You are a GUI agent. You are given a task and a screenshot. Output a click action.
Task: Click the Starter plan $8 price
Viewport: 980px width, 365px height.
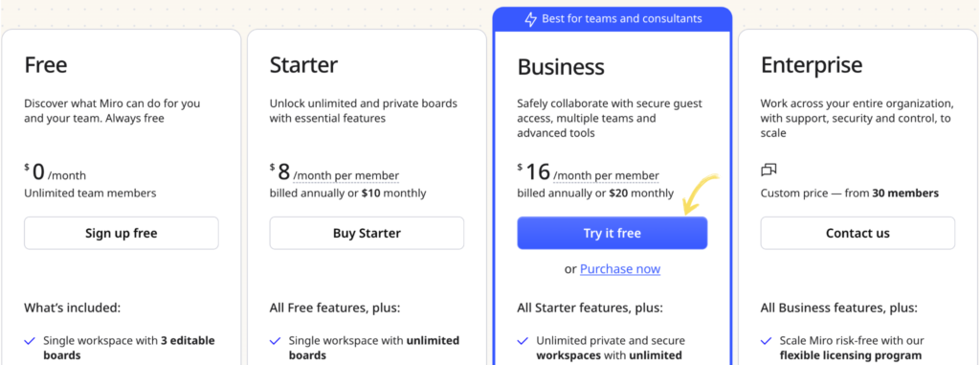pos(280,171)
